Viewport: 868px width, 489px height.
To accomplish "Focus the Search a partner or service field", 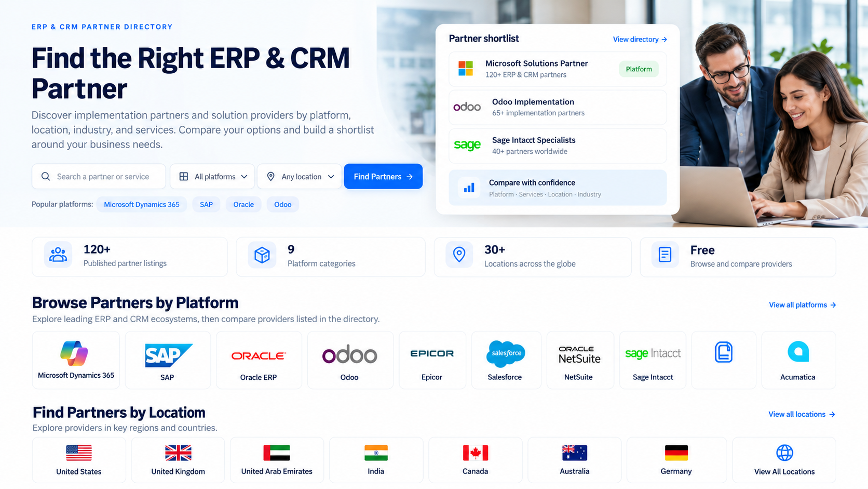I will [x=99, y=177].
